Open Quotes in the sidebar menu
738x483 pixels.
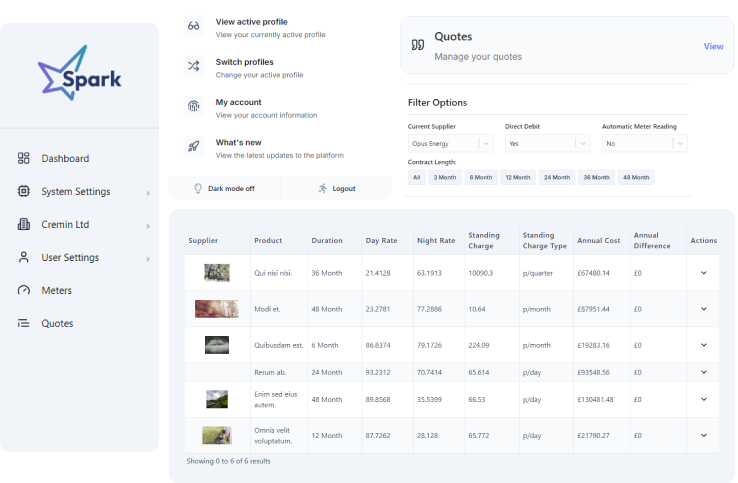[57, 324]
